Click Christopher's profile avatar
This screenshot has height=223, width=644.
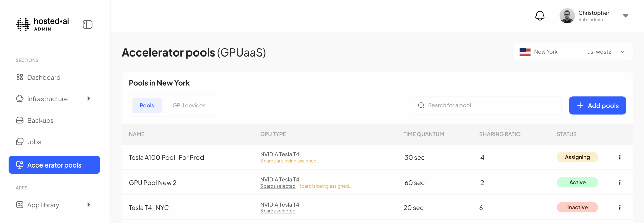tap(567, 16)
